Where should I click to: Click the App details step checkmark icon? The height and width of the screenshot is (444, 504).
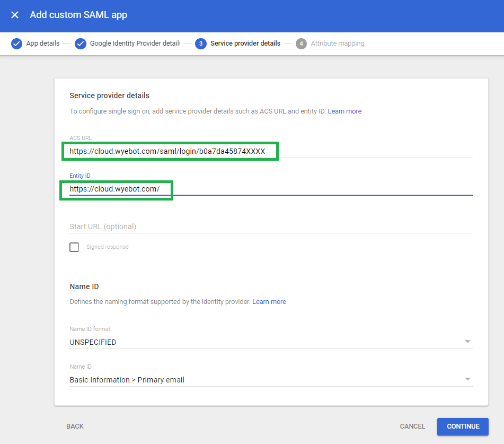pyautogui.click(x=17, y=43)
